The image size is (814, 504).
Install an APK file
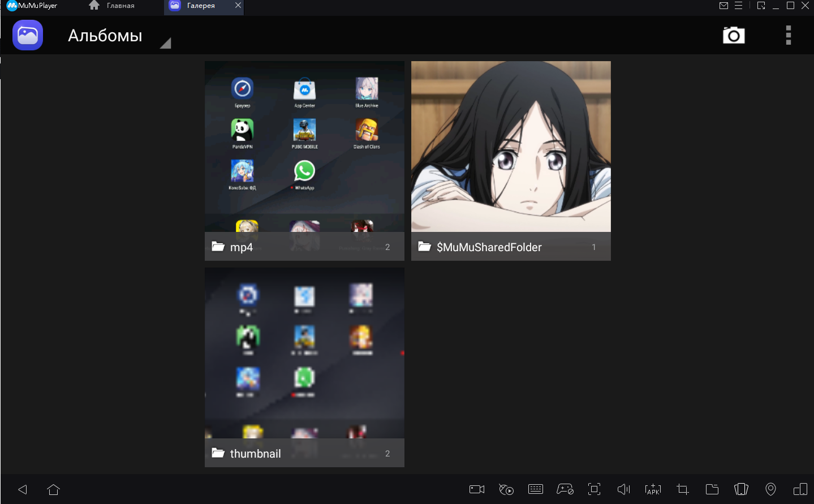point(653,489)
